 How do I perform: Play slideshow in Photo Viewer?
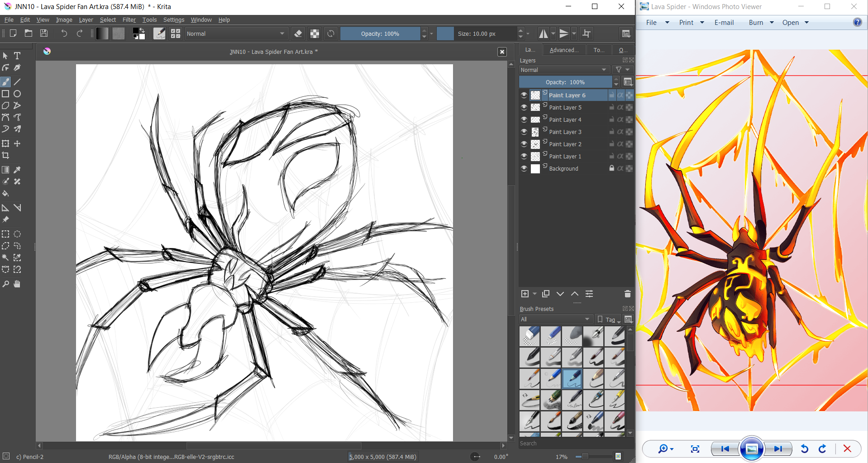pos(752,449)
